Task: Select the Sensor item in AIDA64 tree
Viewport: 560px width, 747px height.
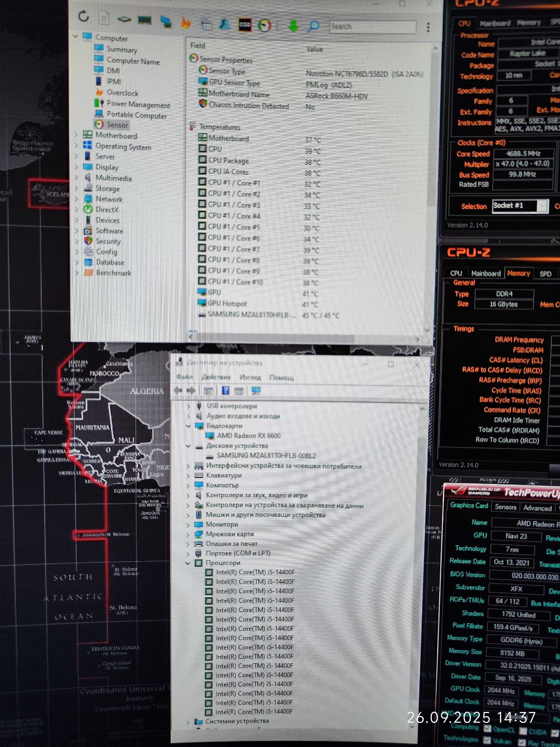Action: point(117,125)
